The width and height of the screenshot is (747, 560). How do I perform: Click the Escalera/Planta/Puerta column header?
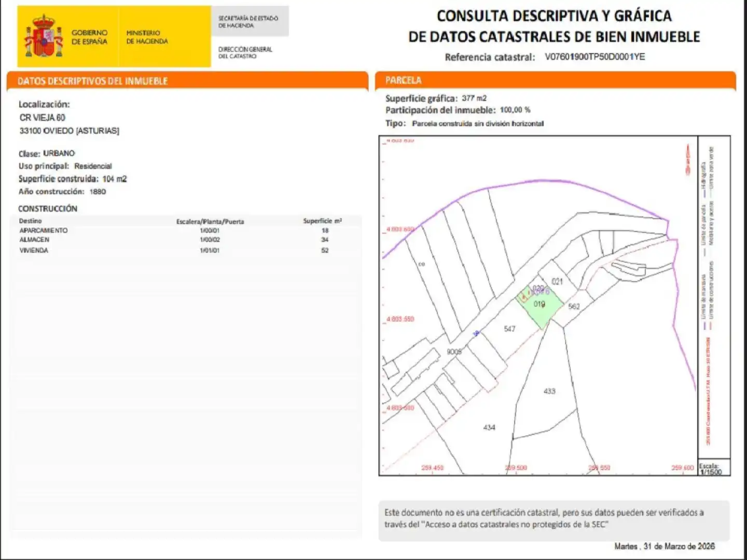click(210, 221)
